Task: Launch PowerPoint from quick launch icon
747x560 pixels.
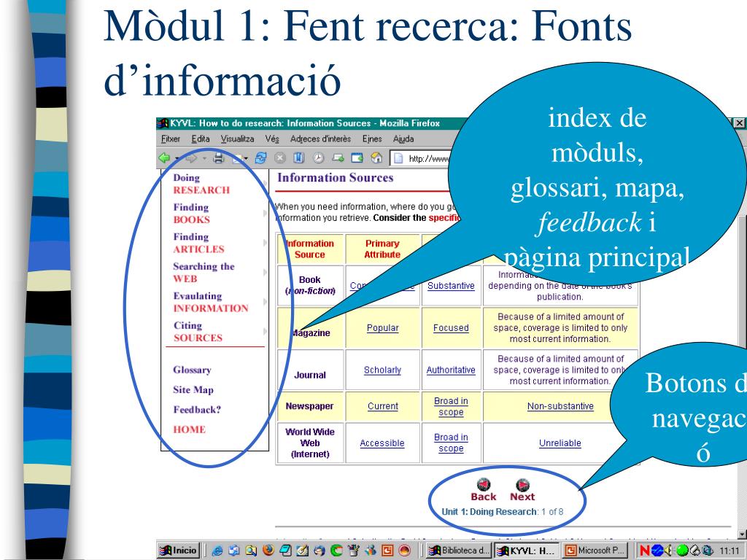Action: (x=387, y=551)
